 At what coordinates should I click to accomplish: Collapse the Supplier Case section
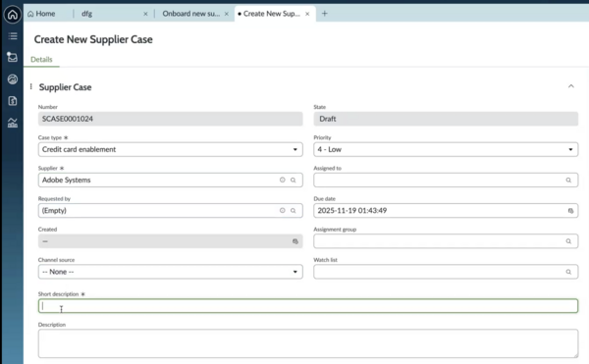571,86
